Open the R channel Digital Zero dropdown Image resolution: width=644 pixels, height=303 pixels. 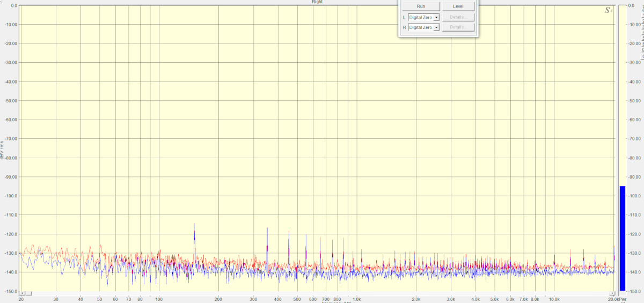(424, 27)
